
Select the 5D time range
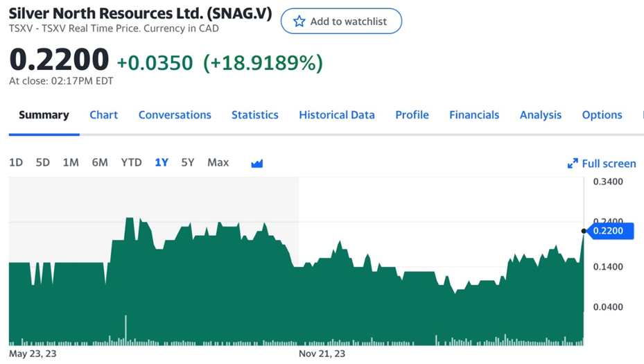[x=43, y=162]
